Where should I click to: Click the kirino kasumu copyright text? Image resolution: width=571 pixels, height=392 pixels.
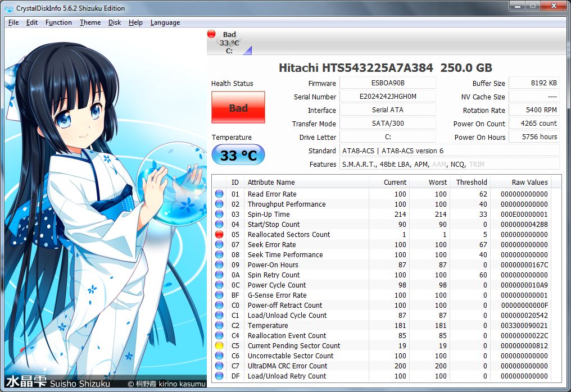point(167,384)
